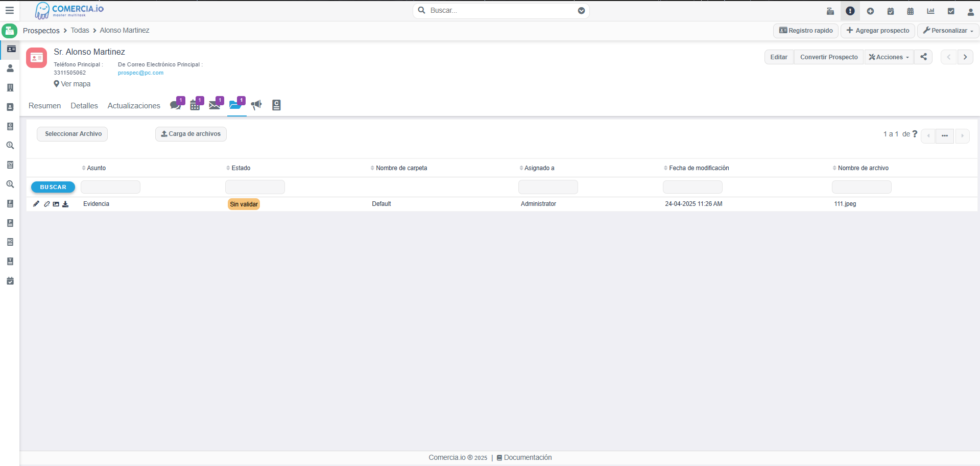Download the Evidencia file icon
Image resolution: width=980 pixels, height=466 pixels.
(x=65, y=204)
